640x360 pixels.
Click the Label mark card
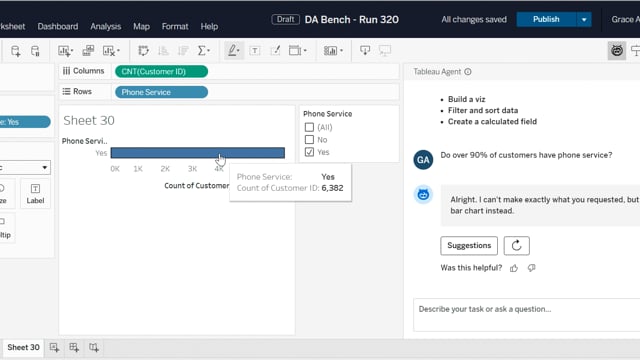click(35, 193)
